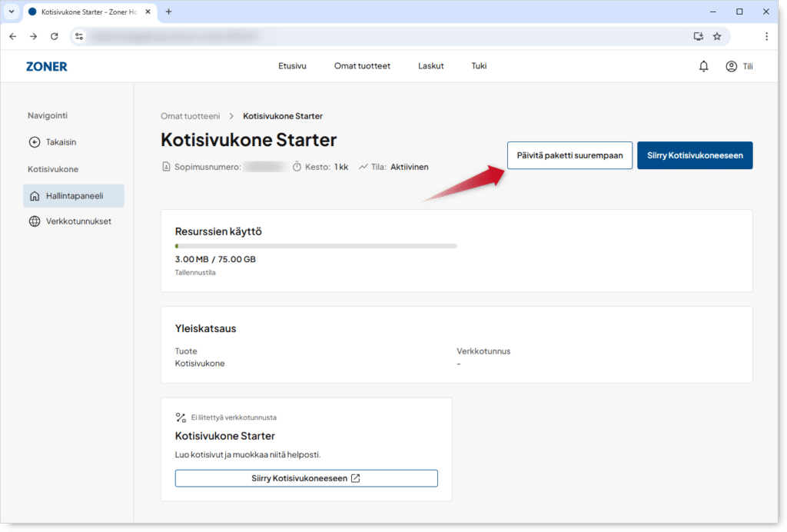Viewport: 787px width, 532px height.
Task: Select Laskut in the top navigation
Action: coord(430,66)
